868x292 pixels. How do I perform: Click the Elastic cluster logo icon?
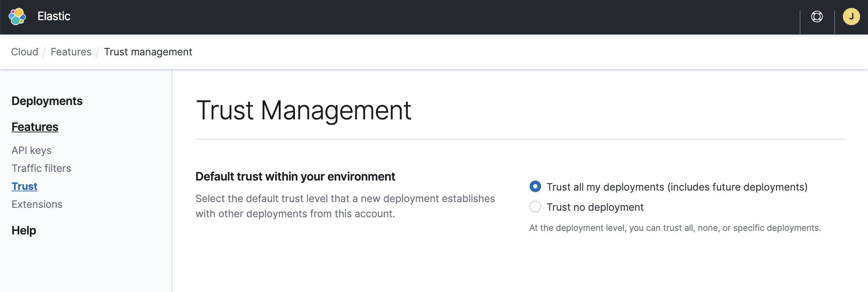point(17,17)
